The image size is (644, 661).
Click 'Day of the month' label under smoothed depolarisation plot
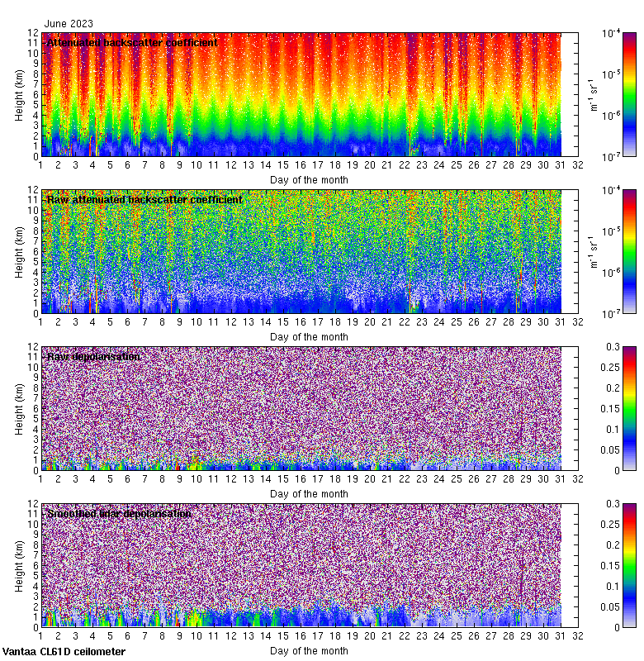pos(309,650)
